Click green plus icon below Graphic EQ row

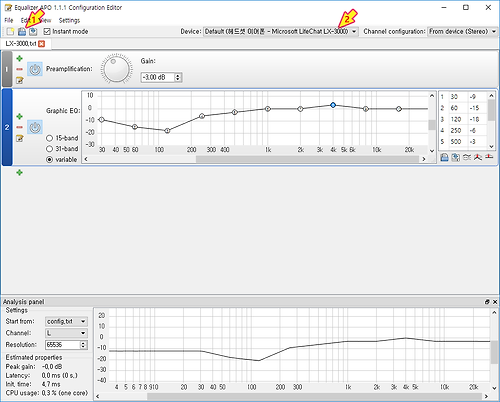(x=20, y=172)
